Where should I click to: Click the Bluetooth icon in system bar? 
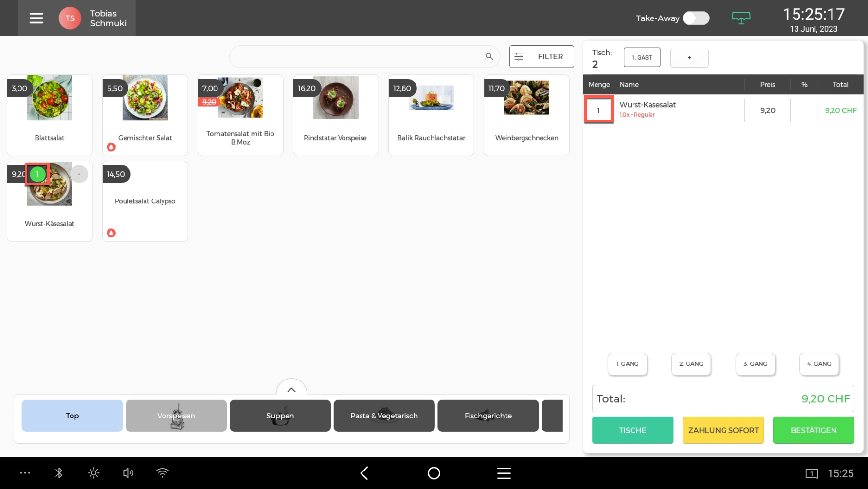pyautogui.click(x=59, y=473)
